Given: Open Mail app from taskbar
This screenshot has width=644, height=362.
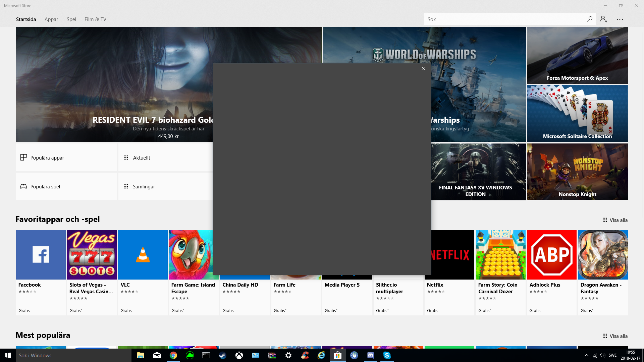Looking at the screenshot, I should (157, 355).
